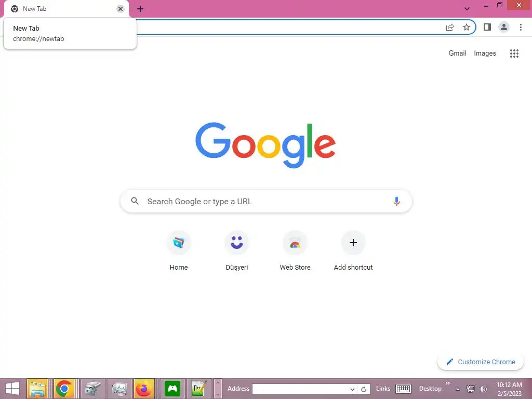Screen dimensions: 532x399
Task: Show hidden system tray icons
Action: [458, 389]
